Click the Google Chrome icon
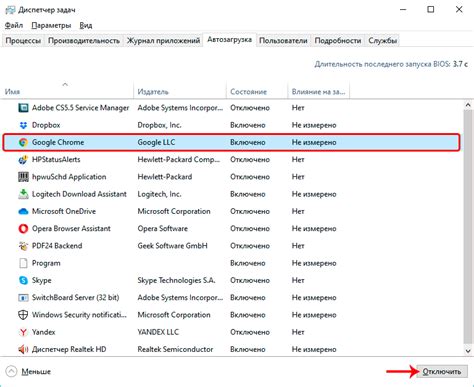474x387 pixels. click(23, 142)
